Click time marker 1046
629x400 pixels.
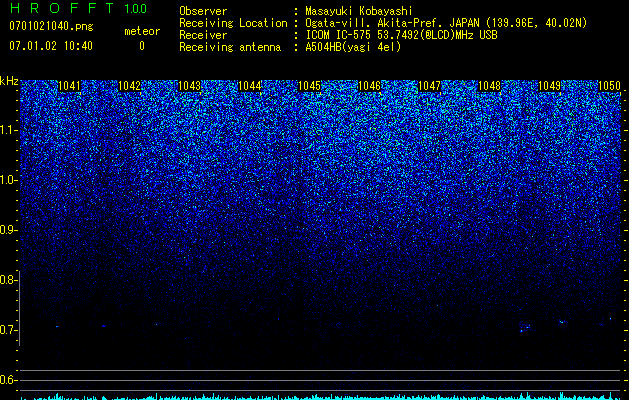pos(369,86)
